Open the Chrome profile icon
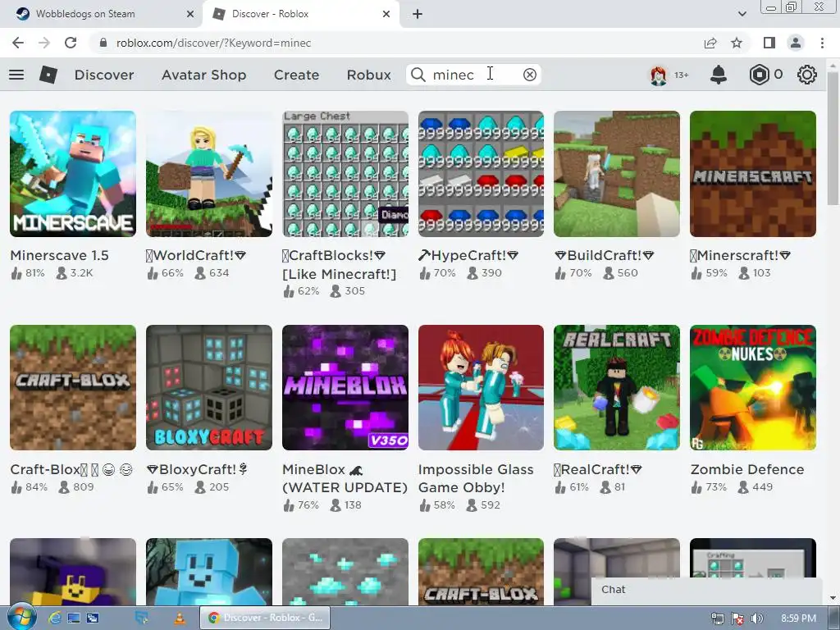Screen dimensions: 840x630 [x=796, y=43]
